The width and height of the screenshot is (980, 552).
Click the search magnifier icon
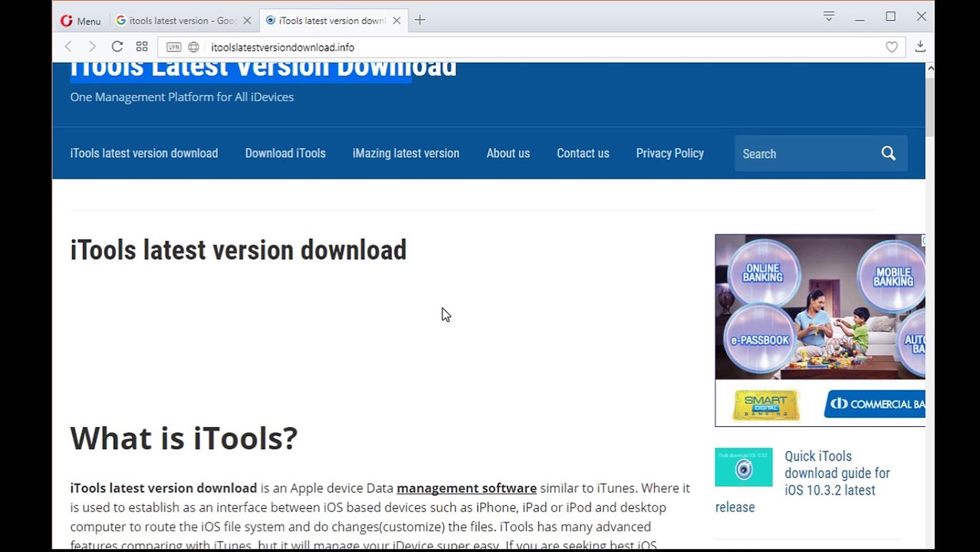click(x=888, y=153)
